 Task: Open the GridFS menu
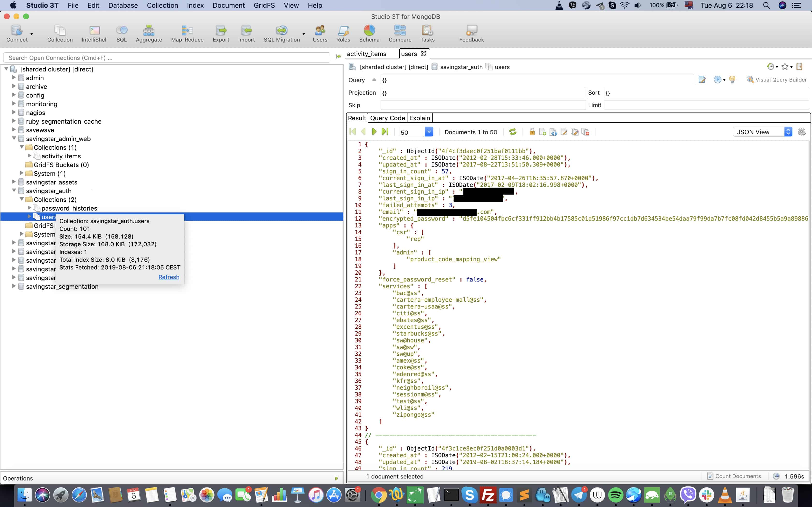coord(264,5)
